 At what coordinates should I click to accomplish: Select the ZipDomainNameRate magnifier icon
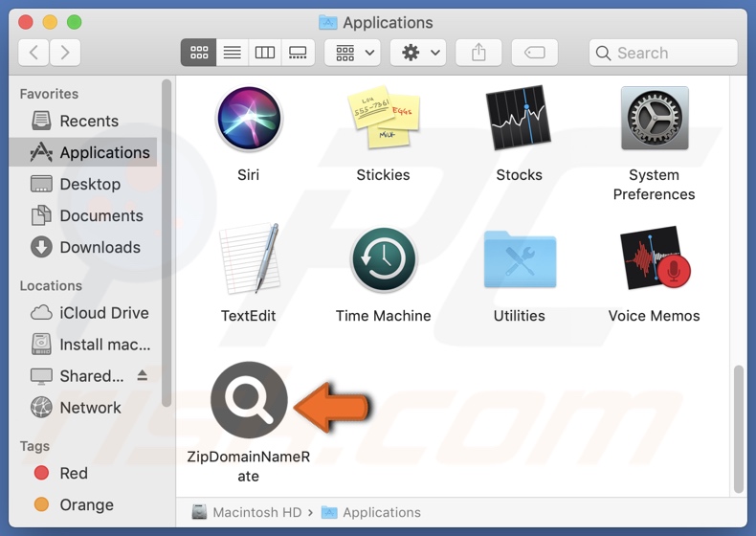[249, 400]
